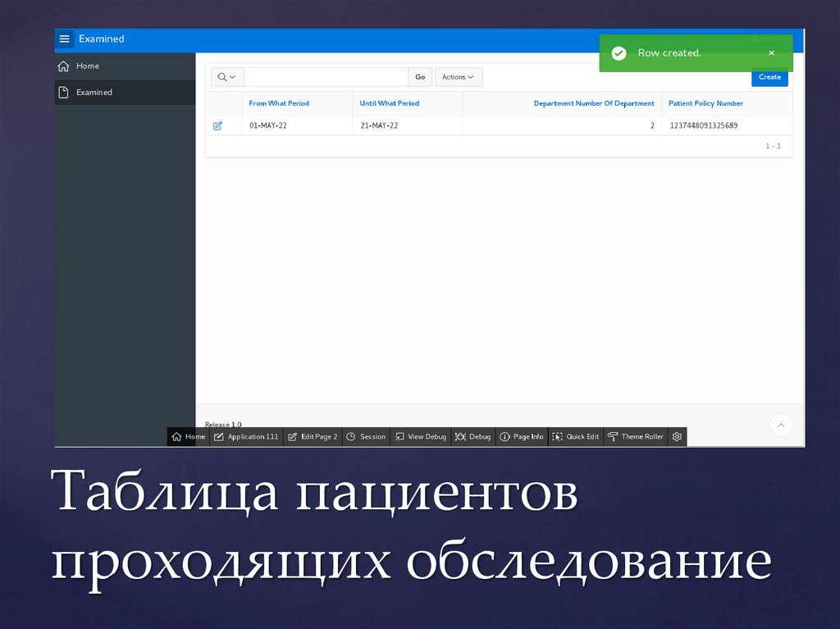
Task: Expand the search column selector magnifier dropdown
Action: tap(226, 76)
